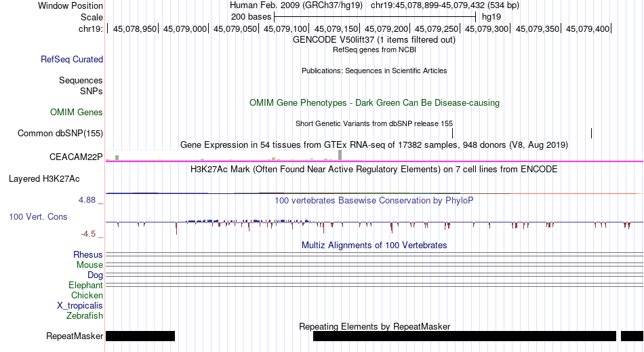644x352 pixels.
Task: Click the 45,078,950 ruler position
Action: click(135, 28)
